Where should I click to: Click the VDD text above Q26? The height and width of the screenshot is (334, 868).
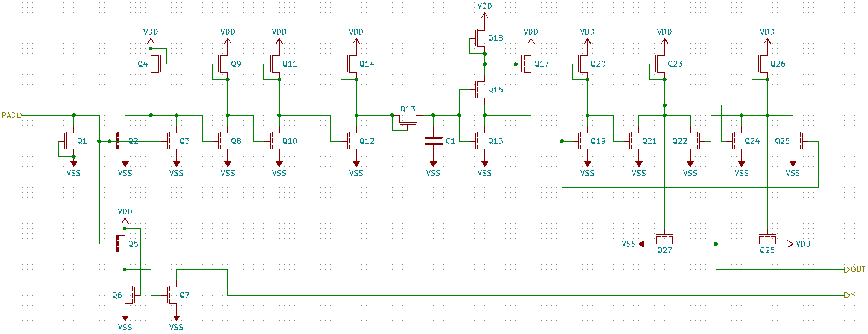pos(767,32)
